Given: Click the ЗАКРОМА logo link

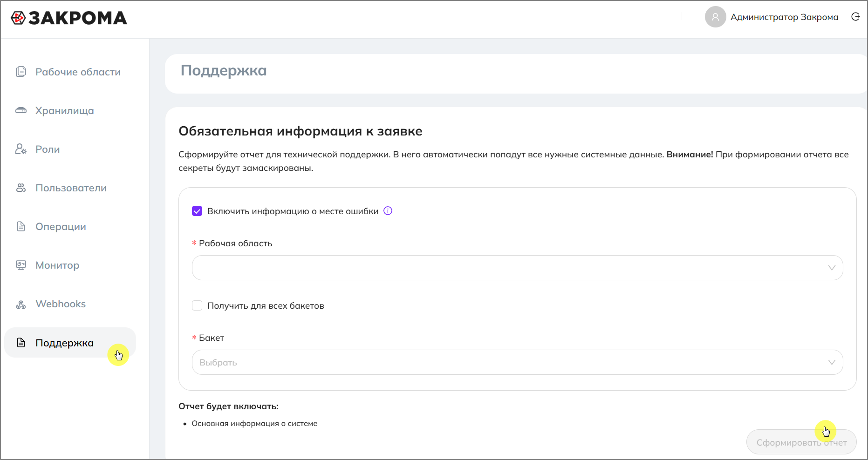Looking at the screenshot, I should (x=69, y=18).
